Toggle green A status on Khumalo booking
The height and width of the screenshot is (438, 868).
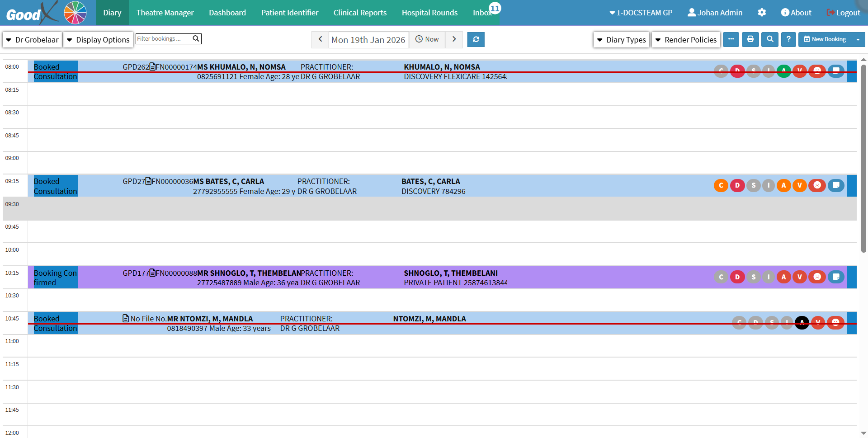click(x=783, y=71)
